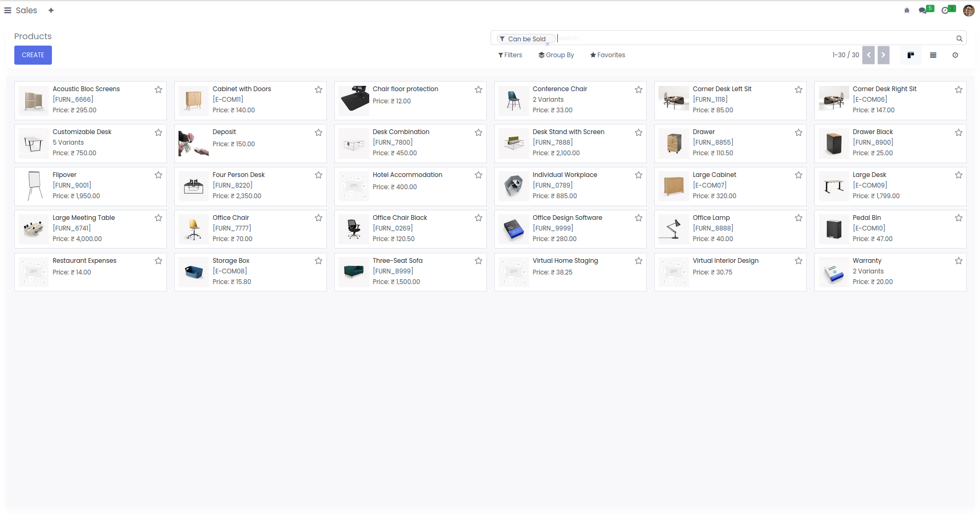Mark Office Chair Black as favorite
980x514 pixels.
(478, 218)
